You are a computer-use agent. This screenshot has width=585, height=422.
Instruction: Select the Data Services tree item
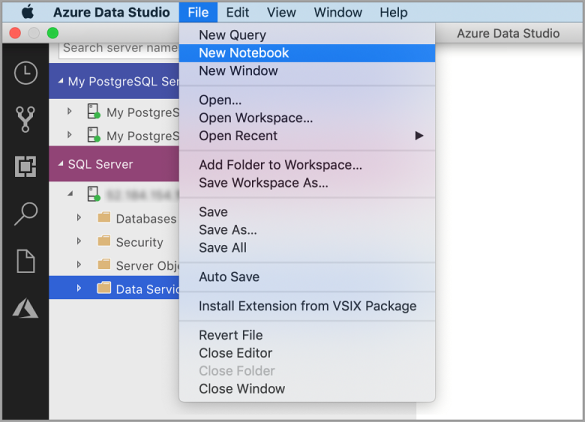coord(114,288)
